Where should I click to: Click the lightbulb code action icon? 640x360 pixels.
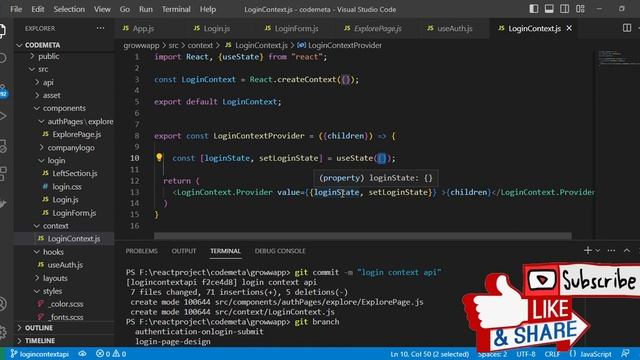coord(159,157)
